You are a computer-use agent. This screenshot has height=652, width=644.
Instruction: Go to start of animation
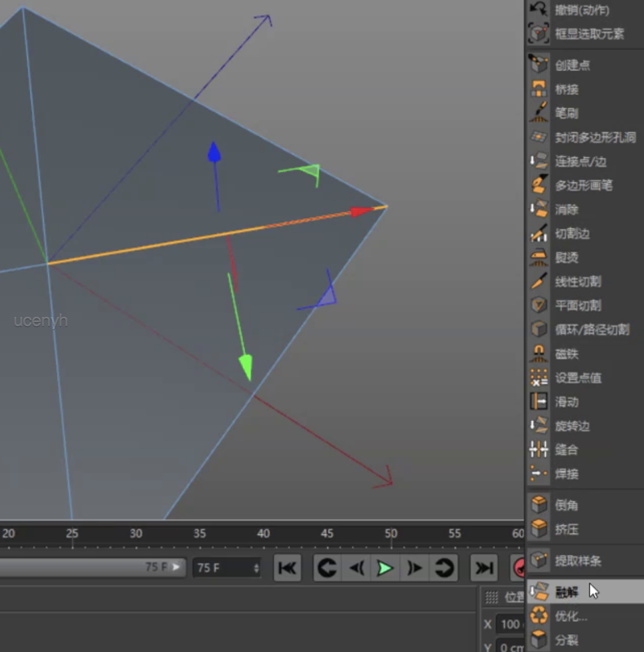click(x=287, y=568)
